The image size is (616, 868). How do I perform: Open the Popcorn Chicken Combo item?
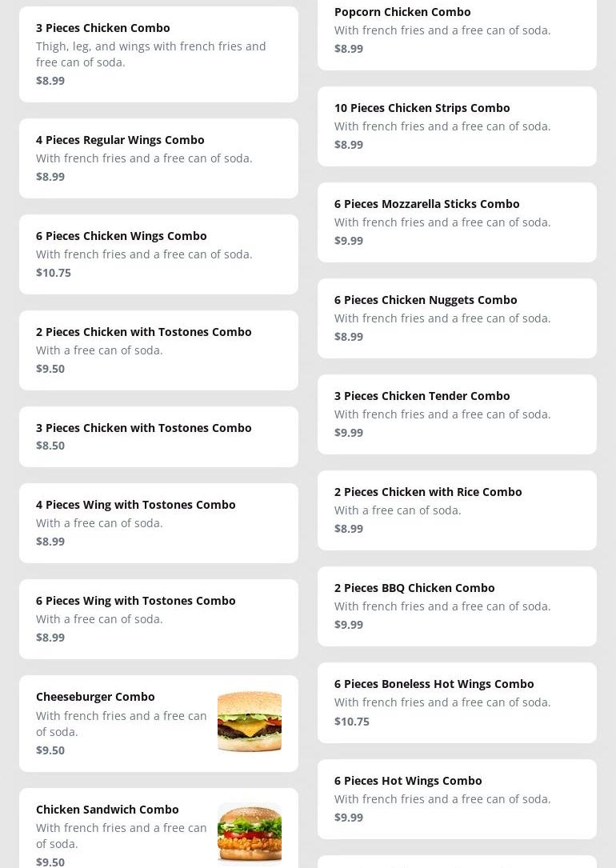click(x=402, y=12)
